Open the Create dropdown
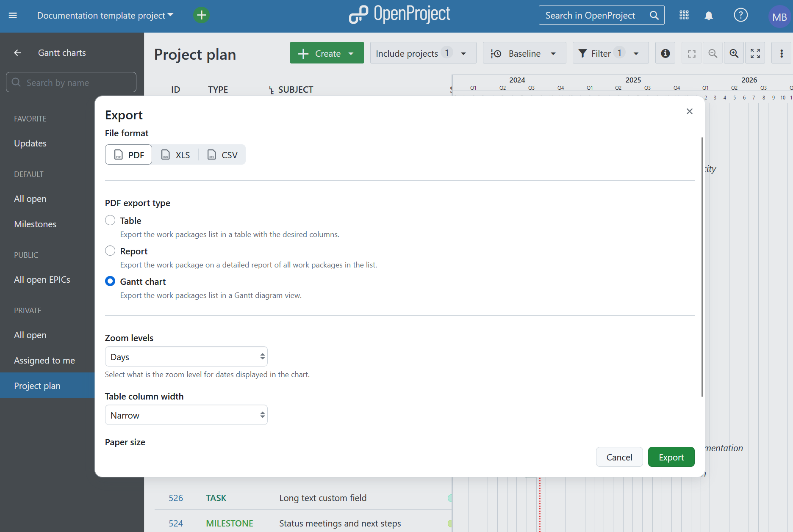The image size is (793, 532). coord(327,53)
